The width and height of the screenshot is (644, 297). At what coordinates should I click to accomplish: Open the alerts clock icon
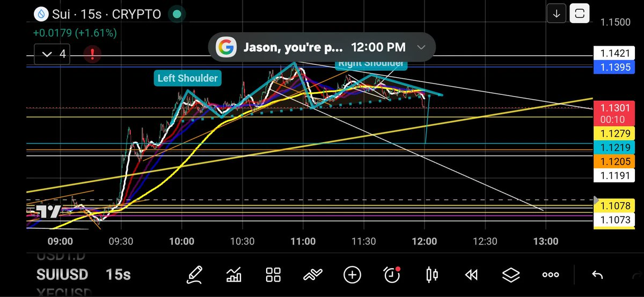click(392, 274)
